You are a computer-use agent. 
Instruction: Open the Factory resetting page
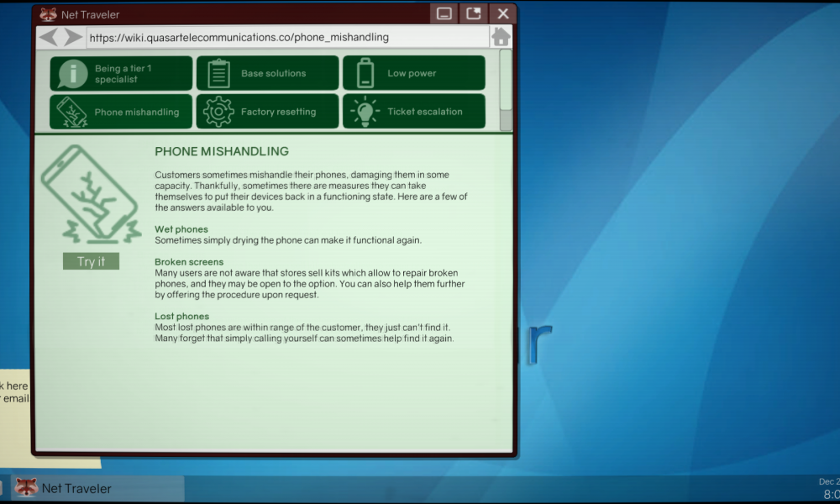coord(267,112)
